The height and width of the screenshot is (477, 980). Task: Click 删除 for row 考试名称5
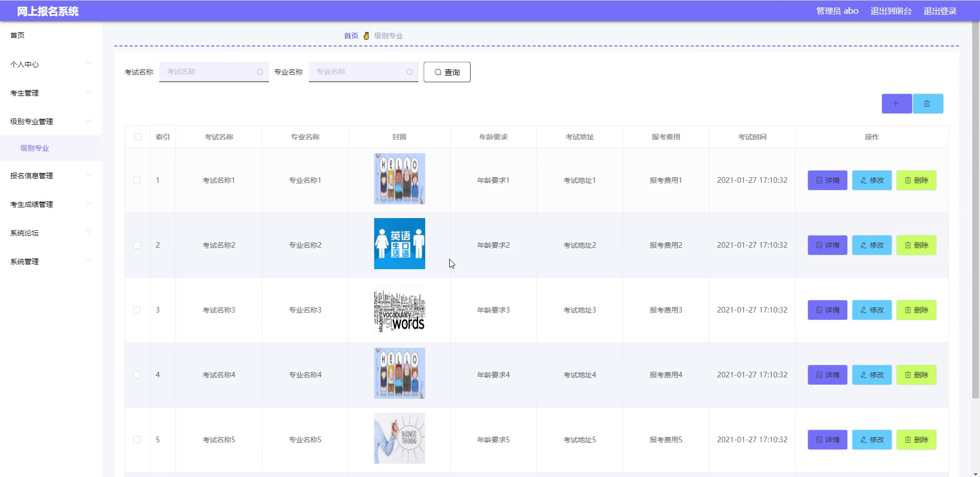click(x=916, y=440)
